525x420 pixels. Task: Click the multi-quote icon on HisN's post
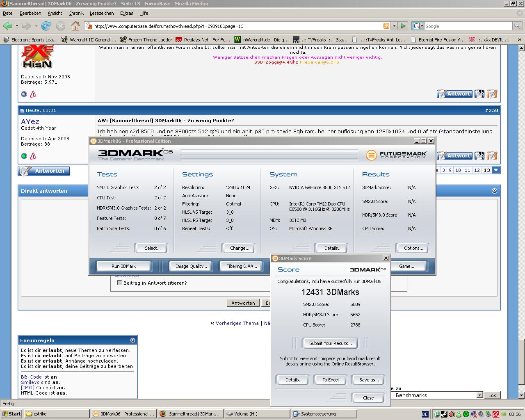[x=479, y=94]
